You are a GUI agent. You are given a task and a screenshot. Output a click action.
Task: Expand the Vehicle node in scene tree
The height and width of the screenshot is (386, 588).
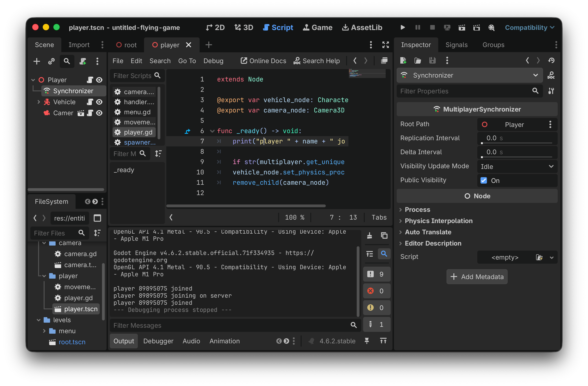pyautogui.click(x=39, y=102)
